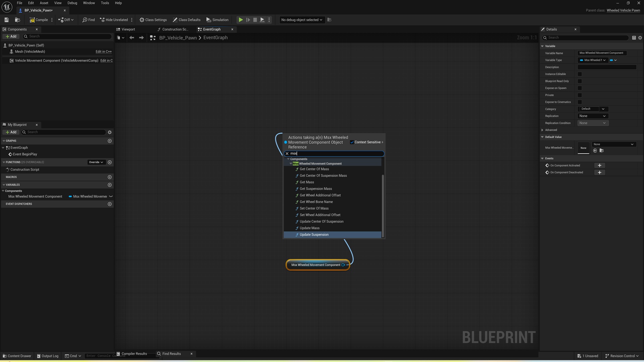The width and height of the screenshot is (644, 362).
Task: Open the Edit menu
Action: tap(31, 3)
